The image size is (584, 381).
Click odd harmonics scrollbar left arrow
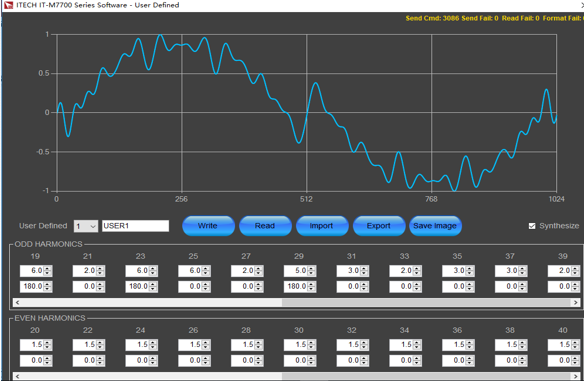[x=17, y=302]
